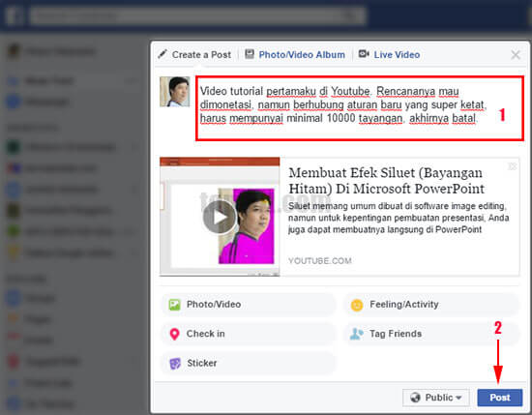Open the Membuat Efek Siluet link title
Screen dimensions: 532x415
click(x=387, y=181)
